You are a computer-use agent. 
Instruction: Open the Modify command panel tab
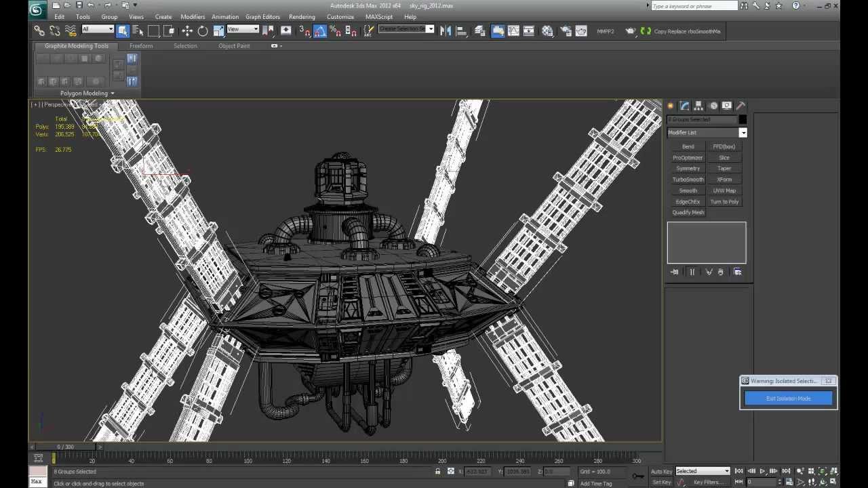point(685,106)
